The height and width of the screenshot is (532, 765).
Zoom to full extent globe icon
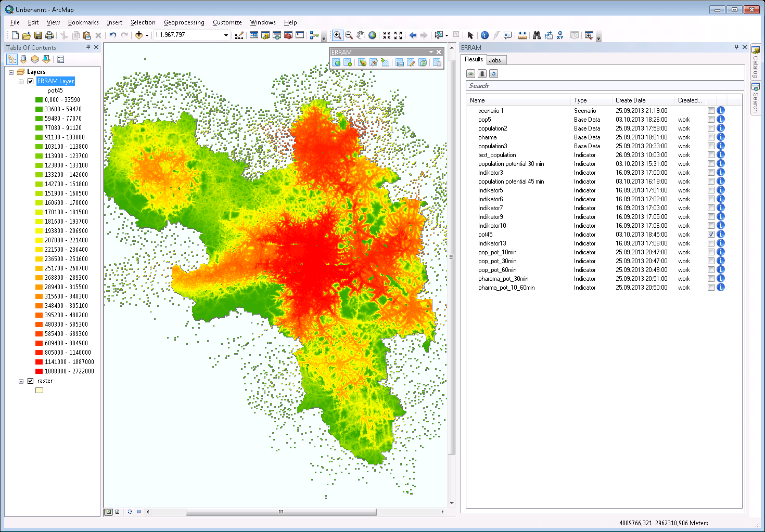tap(373, 35)
